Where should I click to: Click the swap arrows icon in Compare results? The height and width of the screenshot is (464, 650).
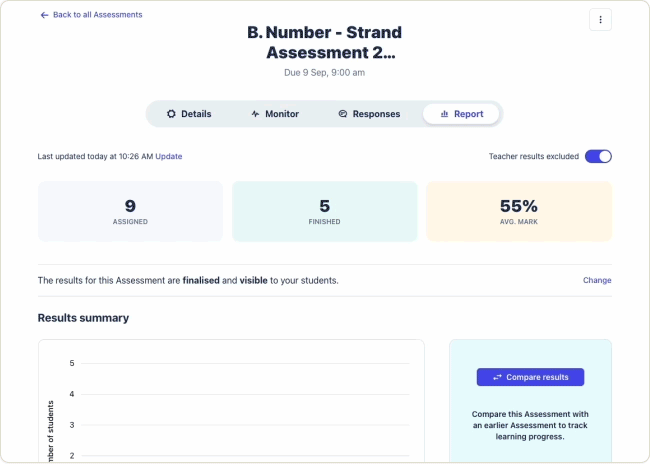tap(497, 377)
